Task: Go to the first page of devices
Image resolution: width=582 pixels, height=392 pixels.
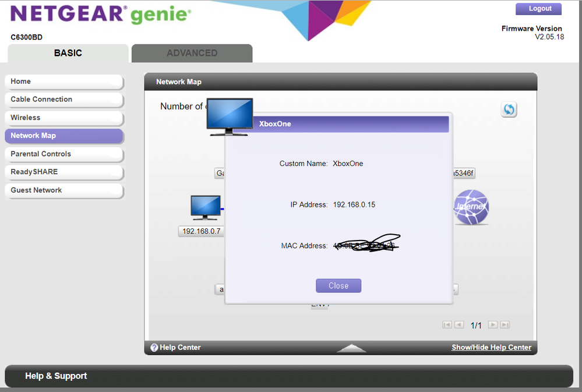Action: pos(447,325)
